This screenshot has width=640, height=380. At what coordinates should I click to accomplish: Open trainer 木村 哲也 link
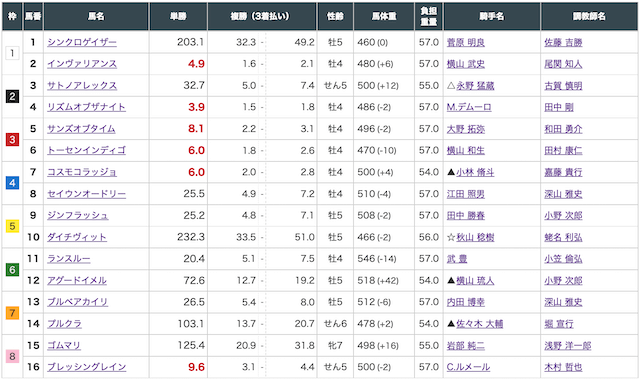click(x=563, y=367)
